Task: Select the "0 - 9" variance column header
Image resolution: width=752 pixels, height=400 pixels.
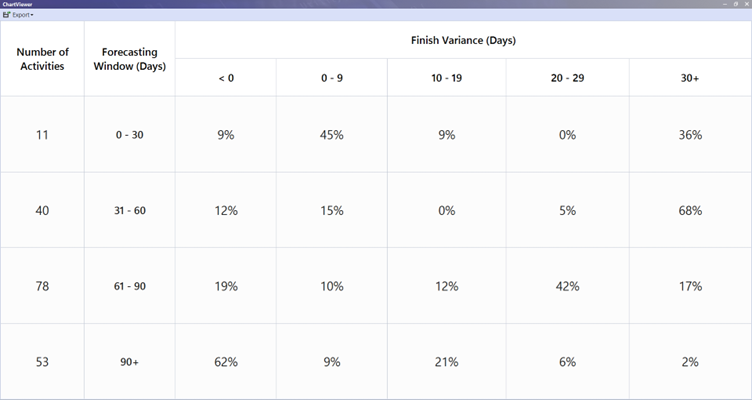Action: tap(332, 78)
